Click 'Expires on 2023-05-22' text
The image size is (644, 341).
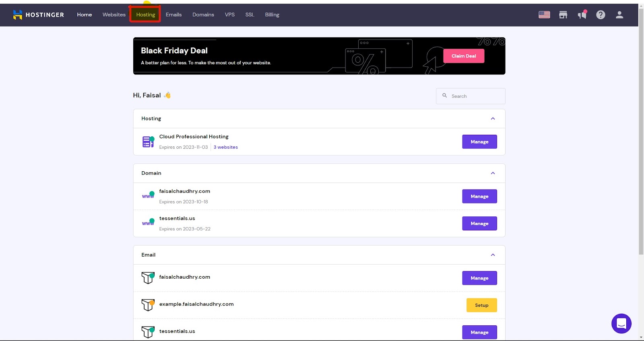click(185, 229)
